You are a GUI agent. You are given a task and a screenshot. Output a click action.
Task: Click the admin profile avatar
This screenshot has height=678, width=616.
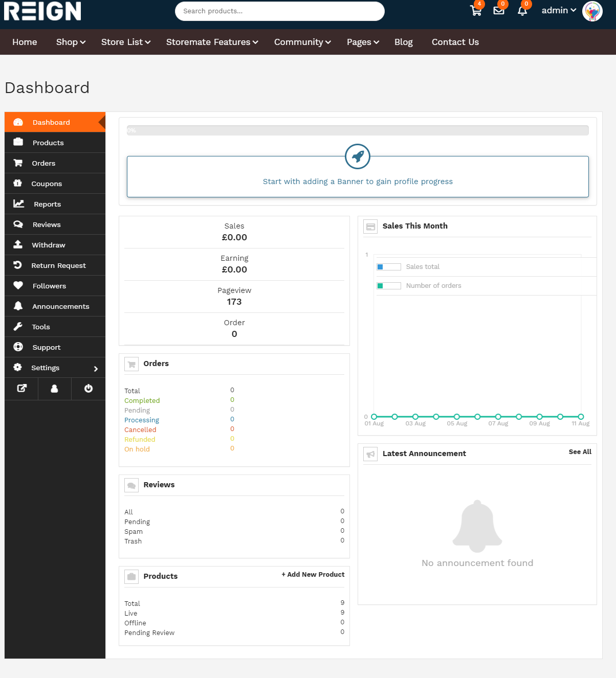pos(592,11)
